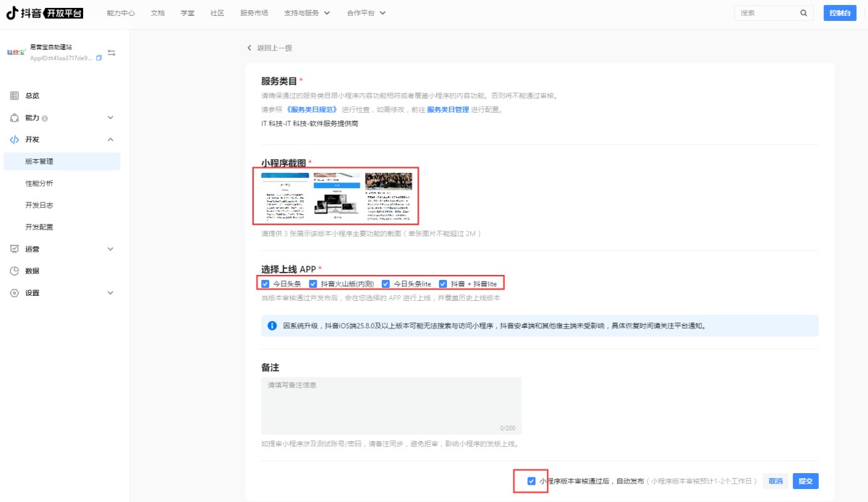Image resolution: width=868 pixels, height=502 pixels.
Task: Open the 合作平台 dropdown
Action: coord(366,13)
